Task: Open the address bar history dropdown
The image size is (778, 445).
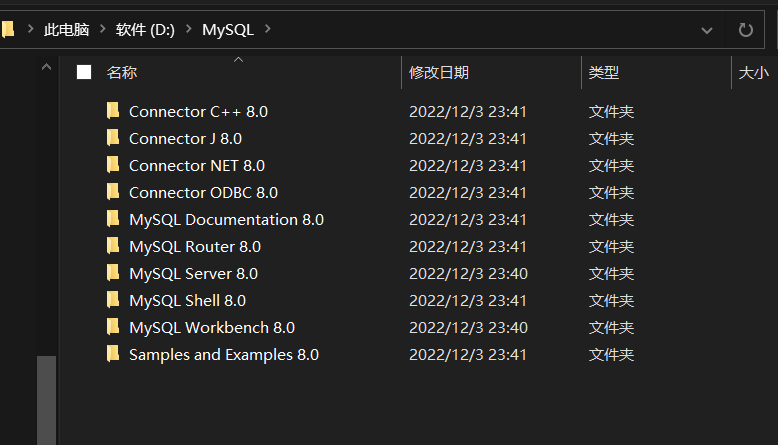Action: [x=707, y=30]
